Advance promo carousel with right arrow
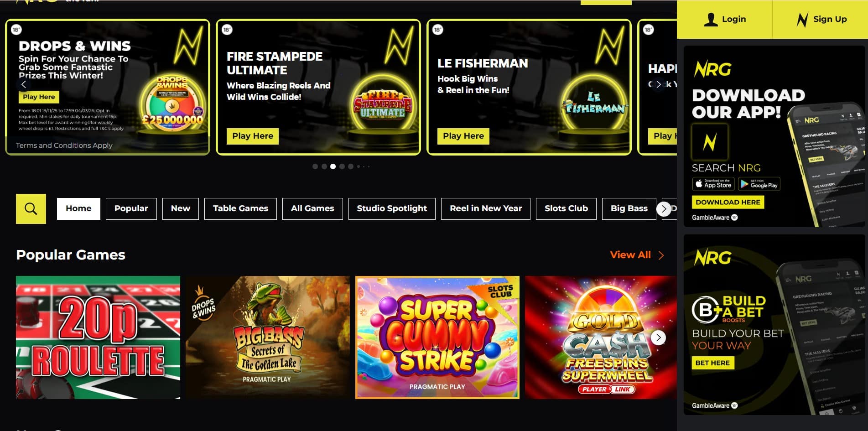The height and width of the screenshot is (431, 868). 658,84
